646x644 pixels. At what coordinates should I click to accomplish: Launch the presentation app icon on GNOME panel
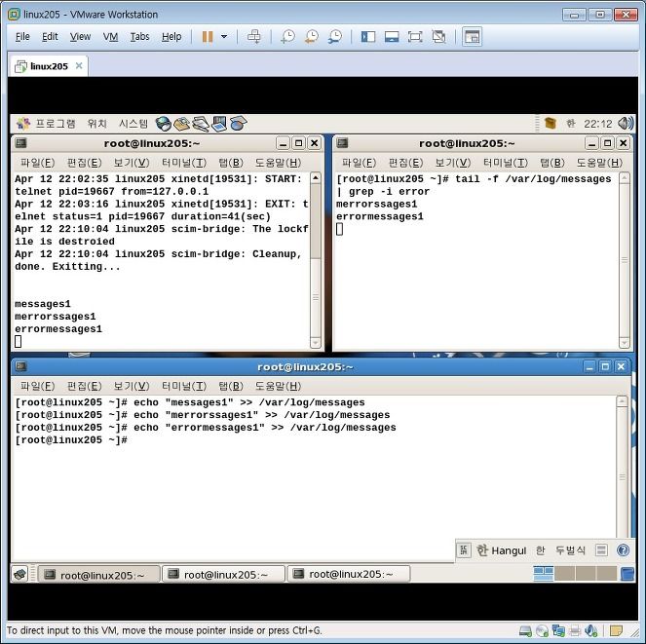[219, 124]
